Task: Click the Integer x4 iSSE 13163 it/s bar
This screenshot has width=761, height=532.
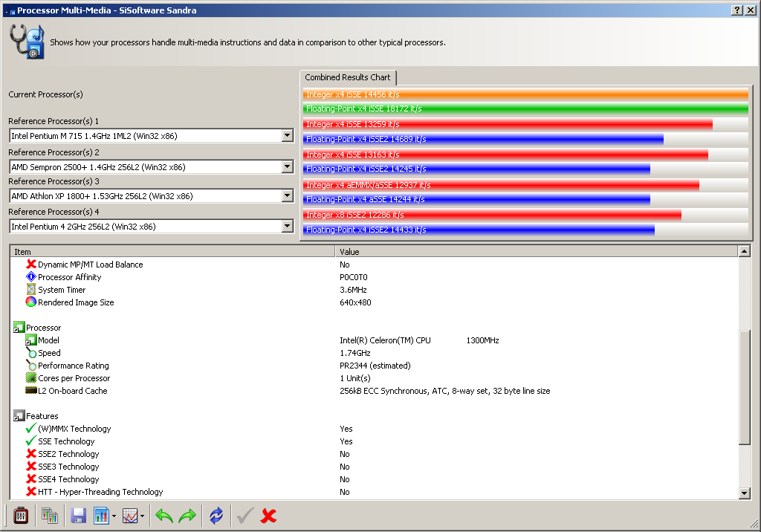Action: [505, 155]
